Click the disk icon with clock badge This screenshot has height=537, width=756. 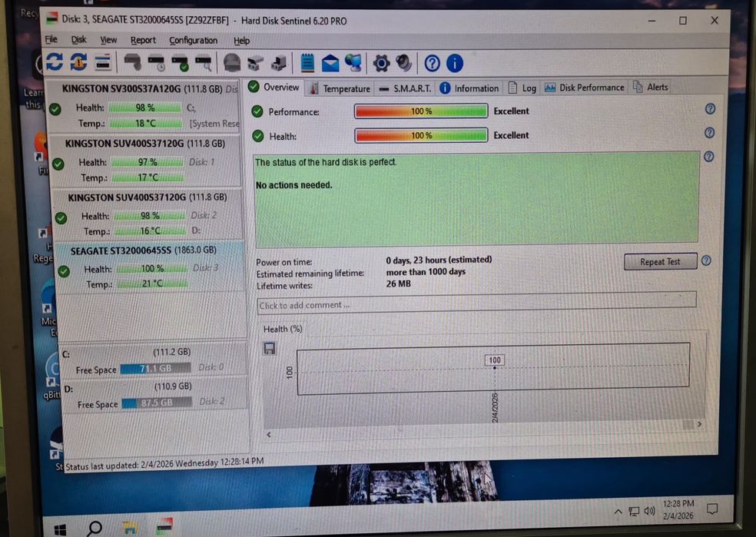pos(156,63)
